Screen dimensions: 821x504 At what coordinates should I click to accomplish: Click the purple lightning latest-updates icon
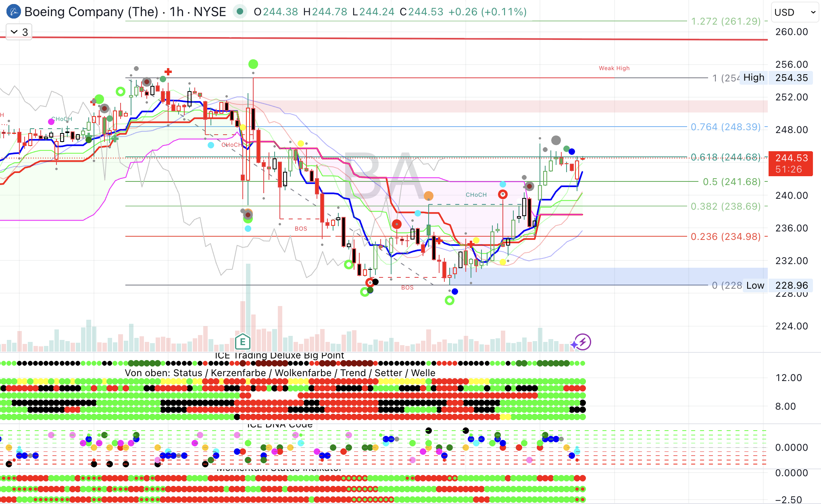(583, 342)
